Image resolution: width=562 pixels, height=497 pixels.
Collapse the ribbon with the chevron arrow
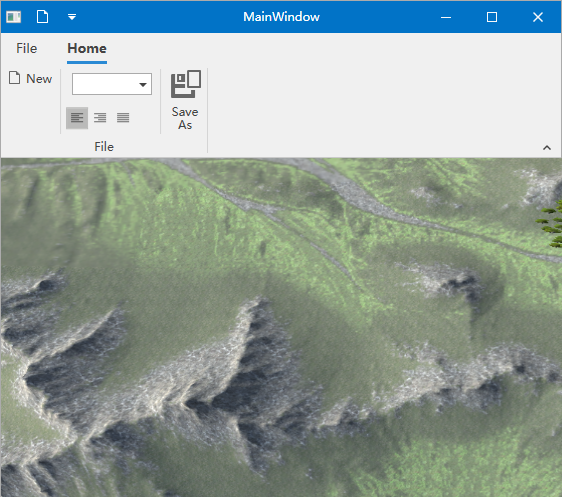pos(547,148)
